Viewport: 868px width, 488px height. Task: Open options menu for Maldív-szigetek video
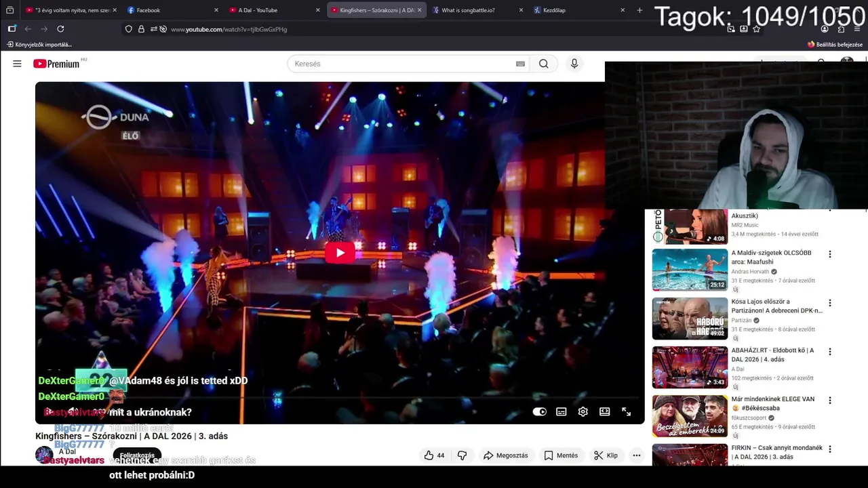(x=829, y=254)
